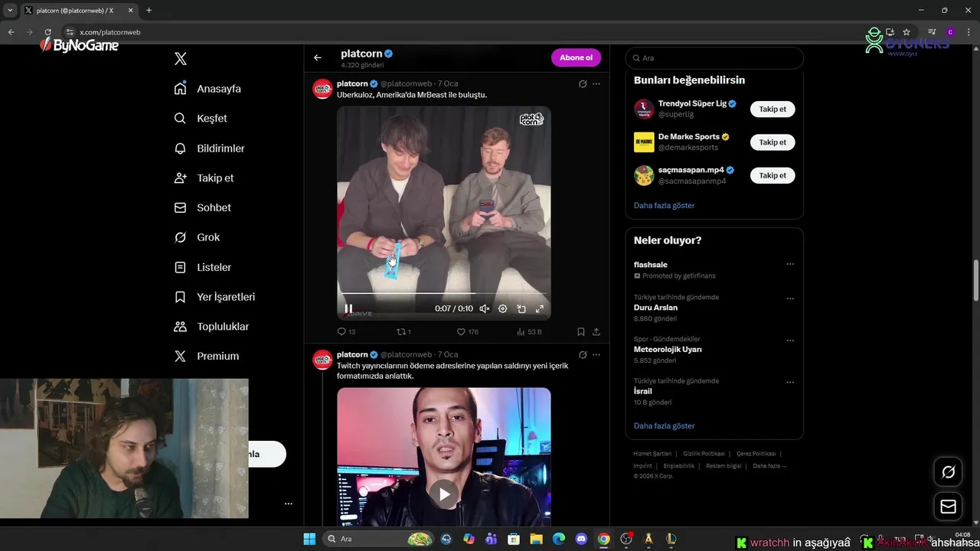Share the MrBeast post
Viewport: 980px width, 551px height.
coord(596,332)
